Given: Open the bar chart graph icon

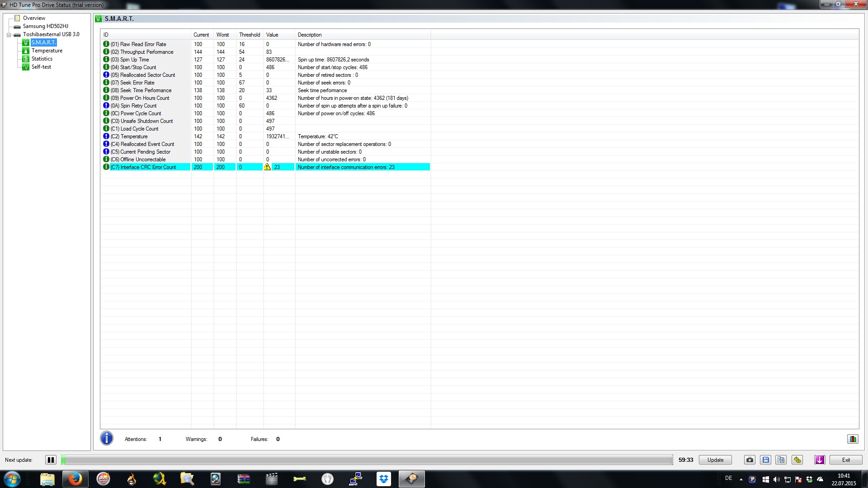Looking at the screenshot, I should pyautogui.click(x=853, y=439).
